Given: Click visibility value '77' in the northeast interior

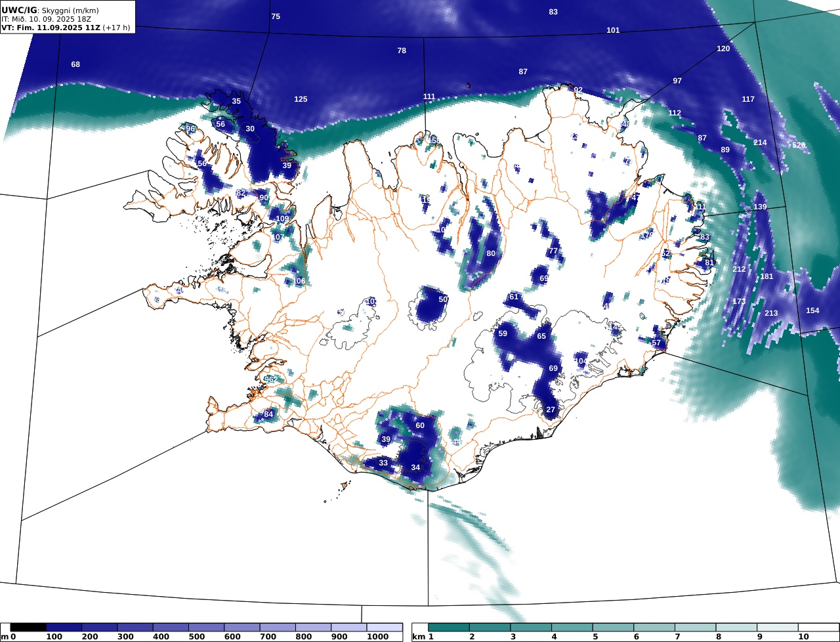Looking at the screenshot, I should point(553,251).
